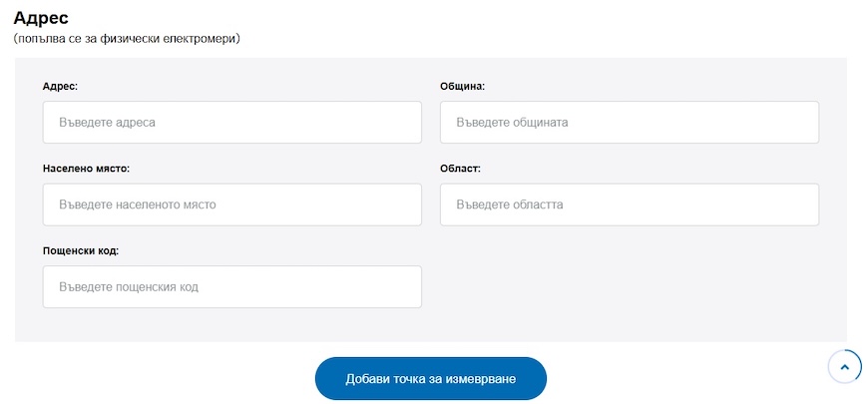Image resolution: width=868 pixels, height=404 pixels.
Task: Click the 'Пощенски код:' label
Action: 81,250
